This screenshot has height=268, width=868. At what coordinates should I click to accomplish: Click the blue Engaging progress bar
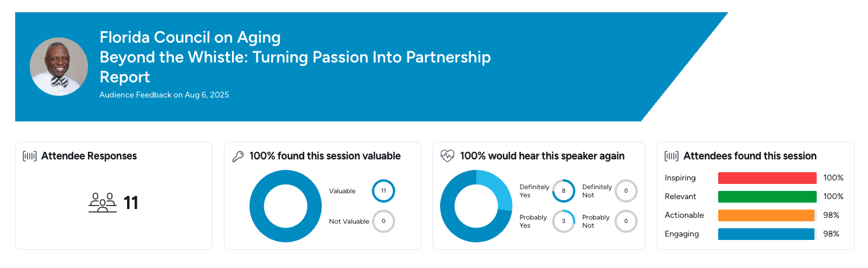pos(766,234)
